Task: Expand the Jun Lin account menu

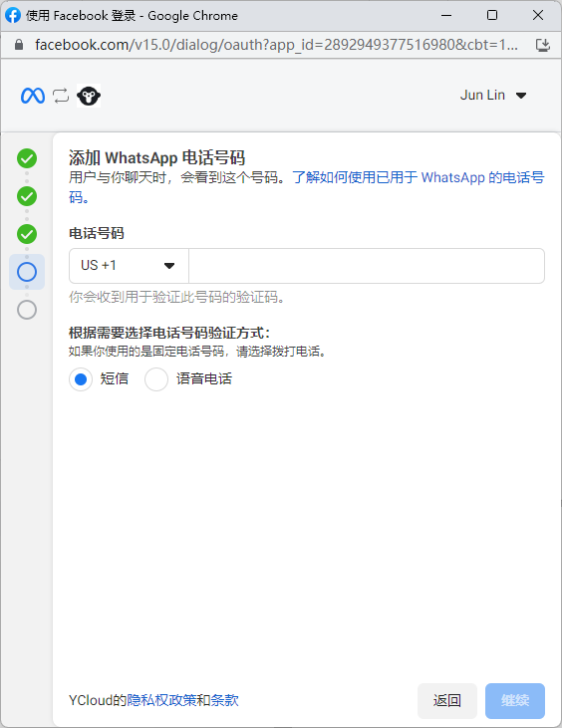Action: (x=493, y=96)
